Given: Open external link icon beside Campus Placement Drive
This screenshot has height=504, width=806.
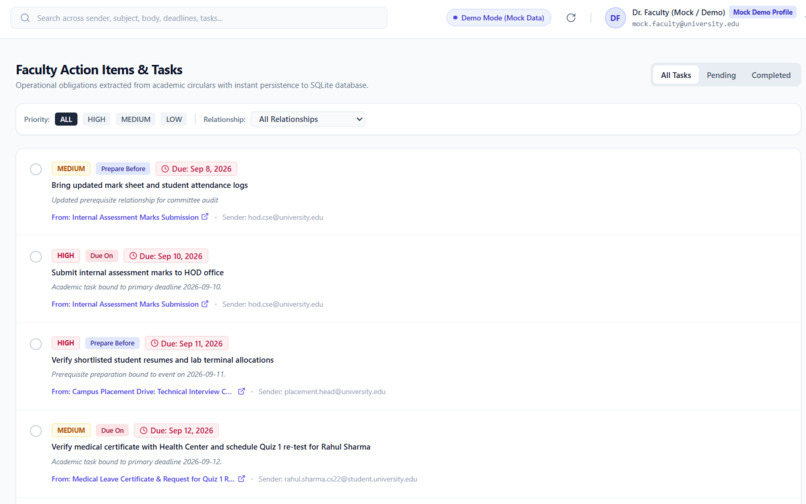Looking at the screenshot, I should click(x=241, y=391).
